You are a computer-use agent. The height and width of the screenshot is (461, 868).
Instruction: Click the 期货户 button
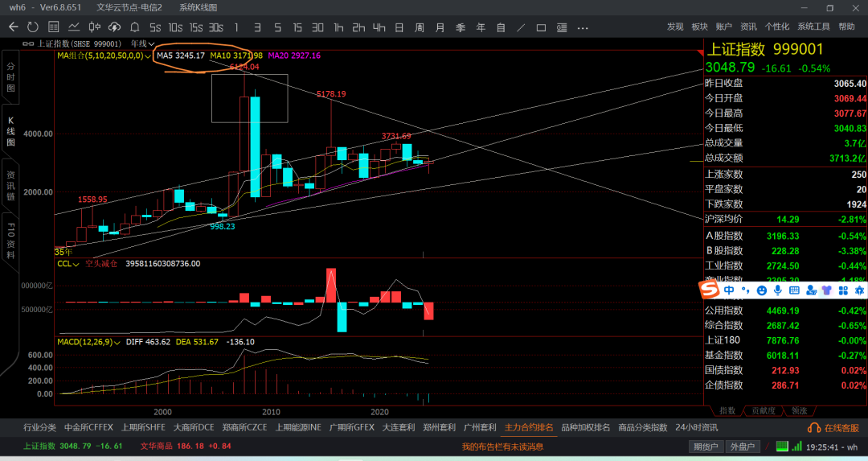pos(706,447)
